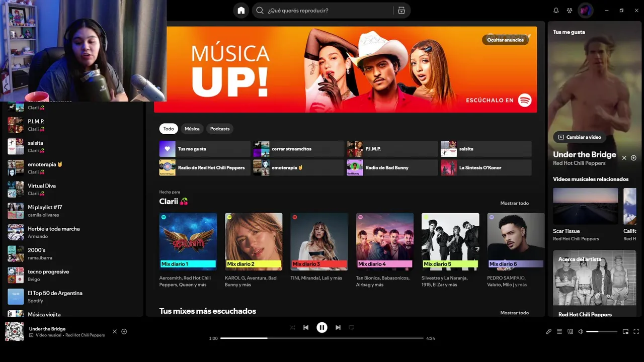644x362 pixels.
Task: Toggle shuffle playback
Action: click(292, 327)
